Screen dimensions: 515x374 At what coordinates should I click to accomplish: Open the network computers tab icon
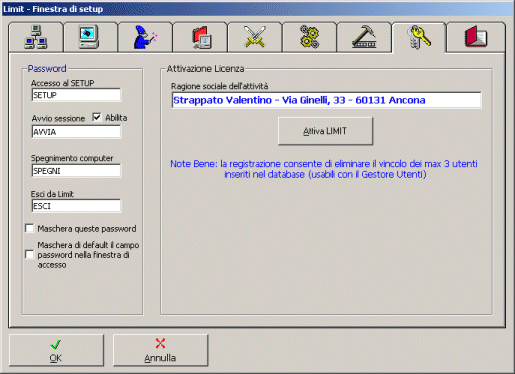tap(36, 37)
